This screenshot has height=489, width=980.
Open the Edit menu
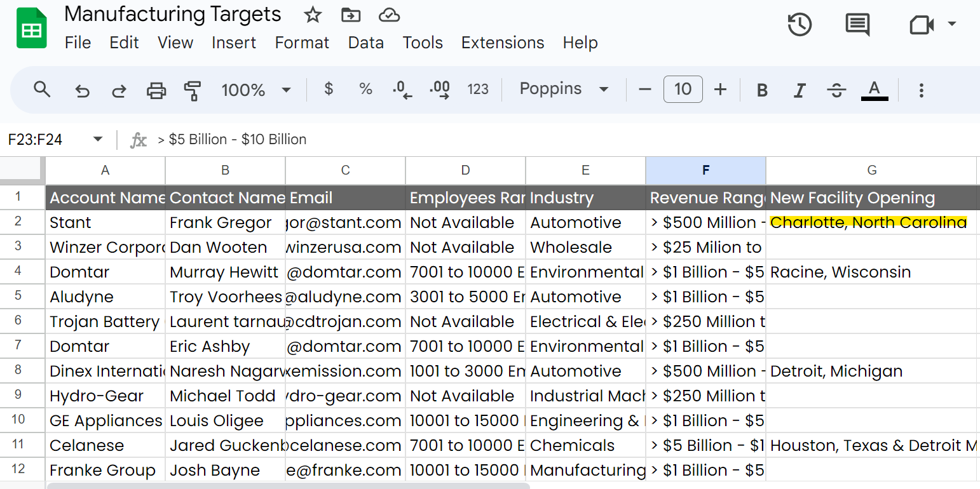pos(124,43)
